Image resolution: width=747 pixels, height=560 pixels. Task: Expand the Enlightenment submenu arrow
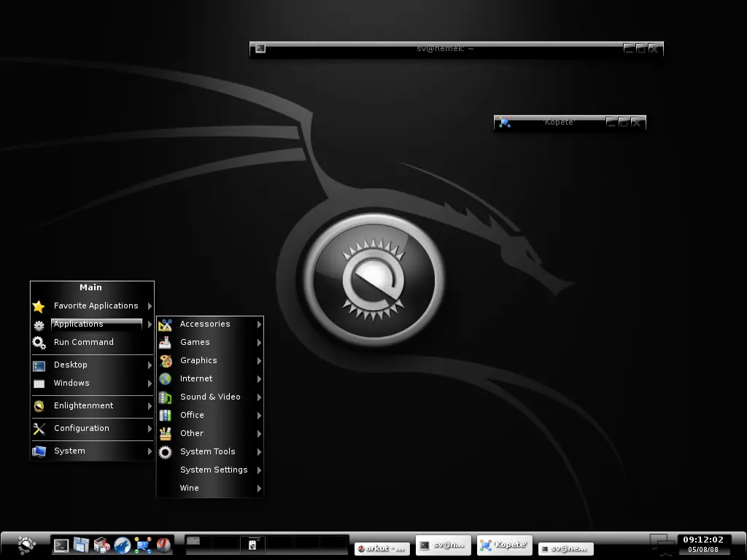click(150, 406)
